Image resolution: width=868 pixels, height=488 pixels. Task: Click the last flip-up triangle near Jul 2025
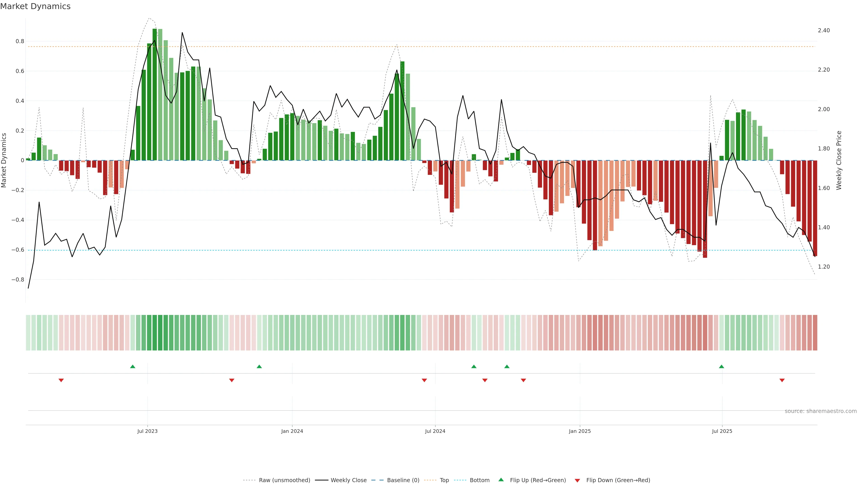[722, 366]
